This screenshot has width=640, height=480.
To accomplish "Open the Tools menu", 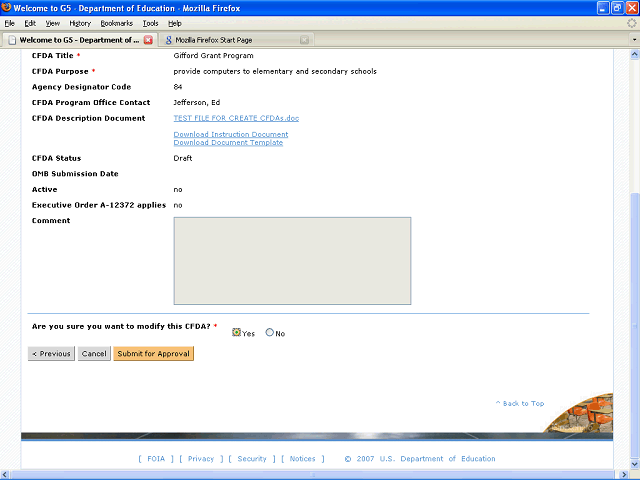I will pyautogui.click(x=151, y=23).
